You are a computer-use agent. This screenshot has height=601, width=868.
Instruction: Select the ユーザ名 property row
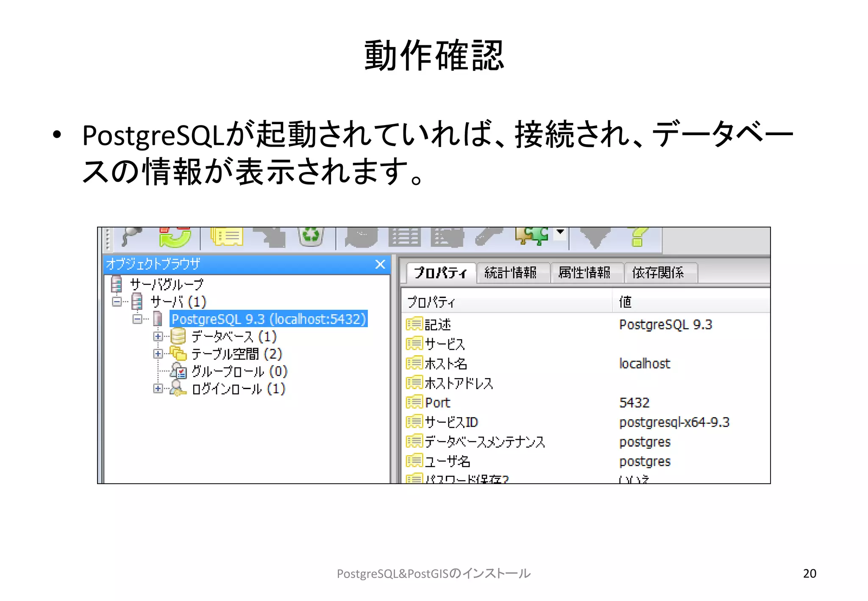click(x=586, y=461)
